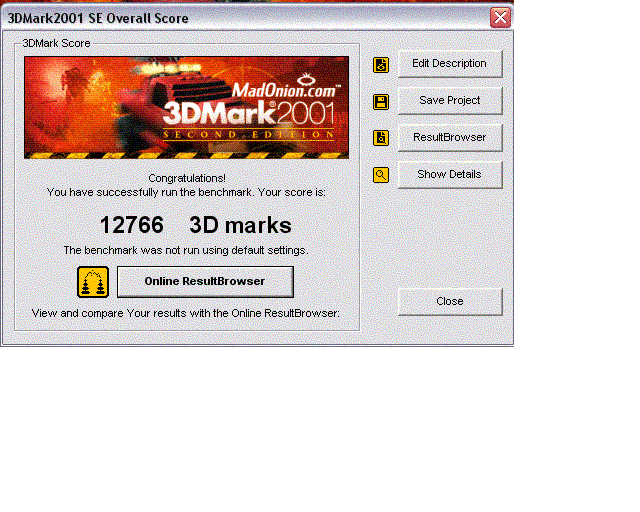Click the "3DMark Score" group label
The image size is (640, 512).
coord(56,43)
